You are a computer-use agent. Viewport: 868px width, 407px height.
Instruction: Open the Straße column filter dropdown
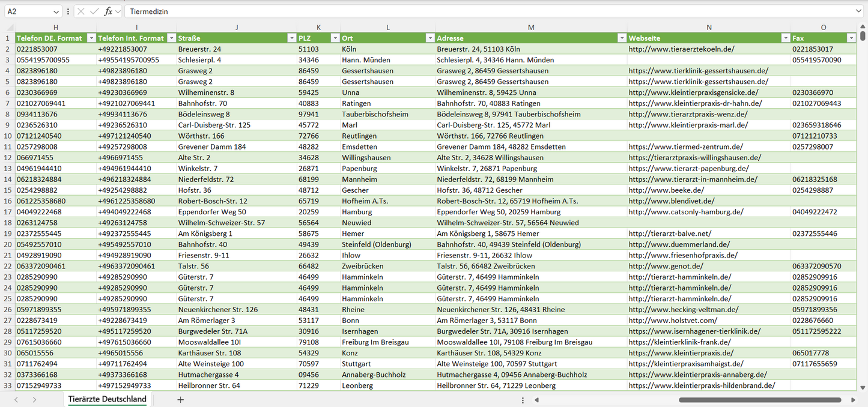tap(291, 38)
